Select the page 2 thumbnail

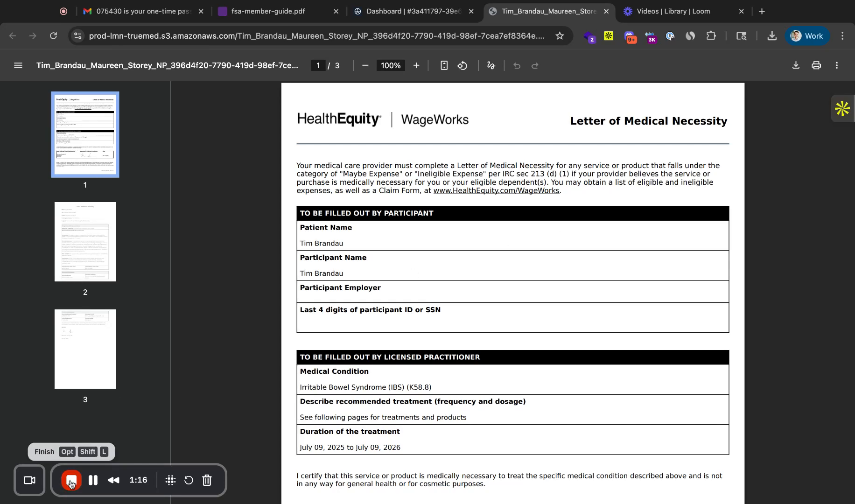point(85,242)
